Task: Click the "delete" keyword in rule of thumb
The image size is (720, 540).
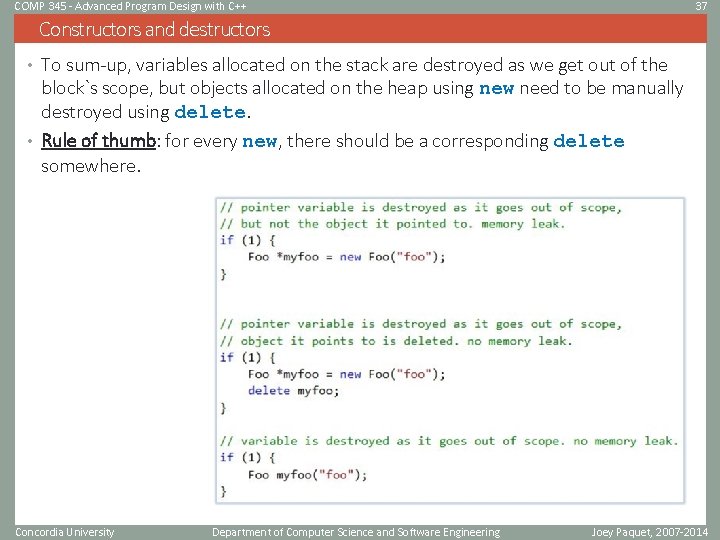Action: pyautogui.click(x=589, y=141)
